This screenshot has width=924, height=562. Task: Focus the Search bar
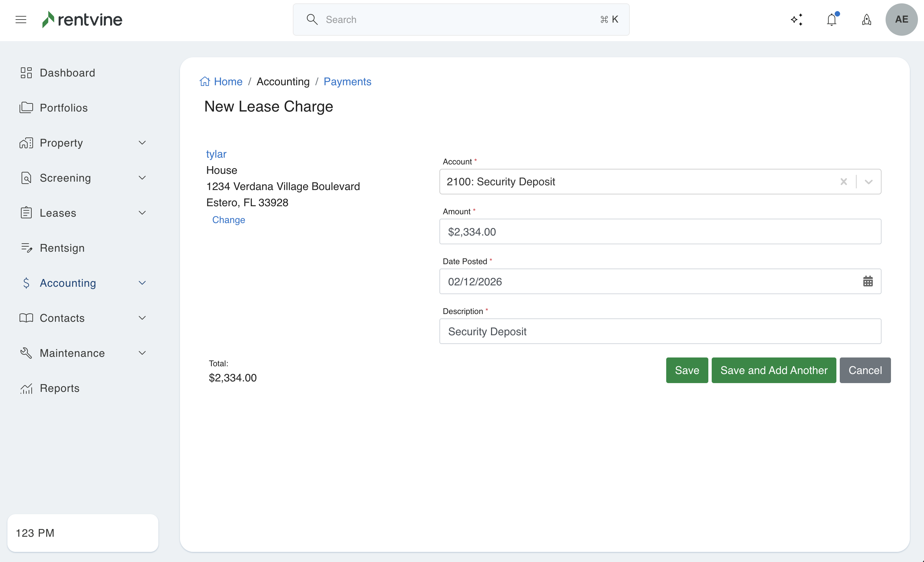[461, 20]
